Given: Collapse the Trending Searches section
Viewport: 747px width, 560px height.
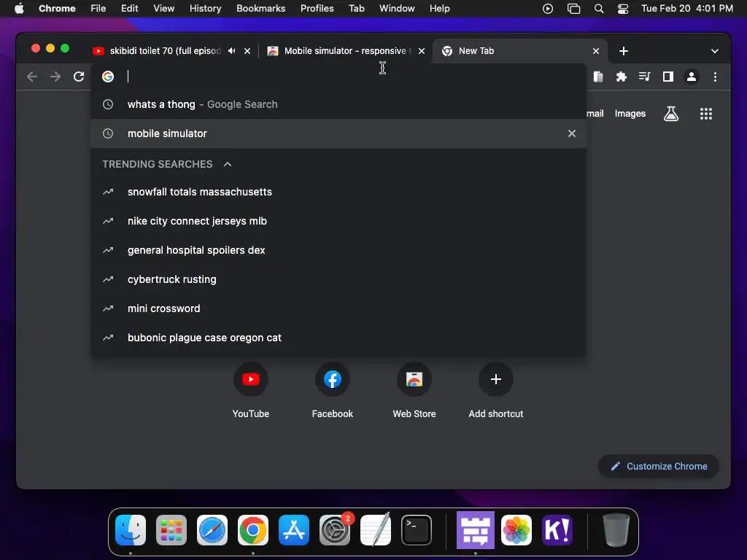Looking at the screenshot, I should click(x=228, y=164).
